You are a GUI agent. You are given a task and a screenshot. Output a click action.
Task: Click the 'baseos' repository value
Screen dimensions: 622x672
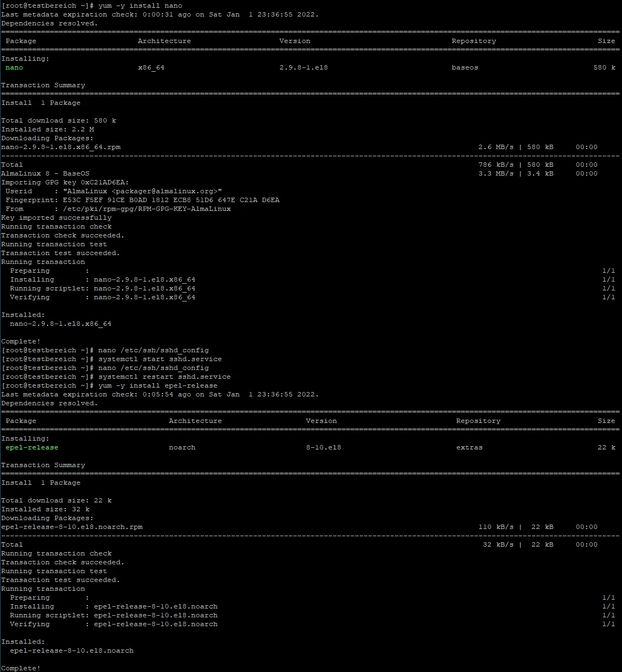[465, 67]
